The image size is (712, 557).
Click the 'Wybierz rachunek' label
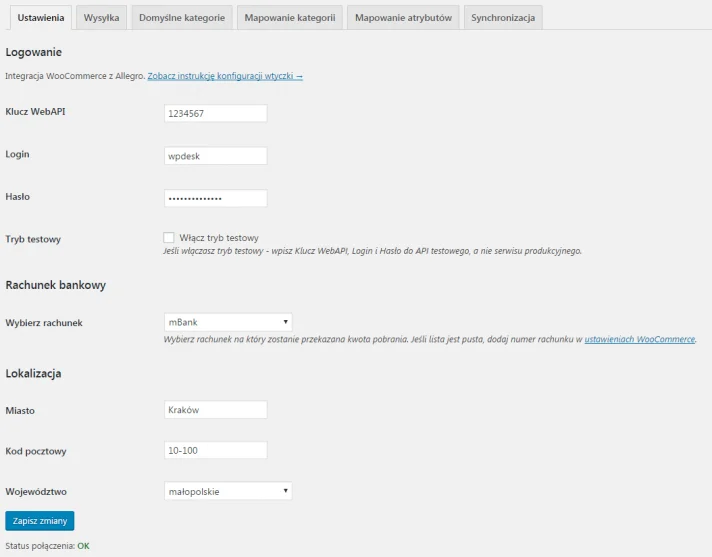click(x=44, y=323)
